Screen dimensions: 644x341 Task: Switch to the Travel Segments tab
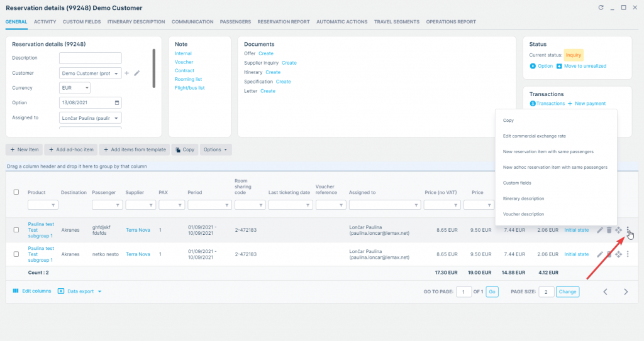[x=397, y=22]
